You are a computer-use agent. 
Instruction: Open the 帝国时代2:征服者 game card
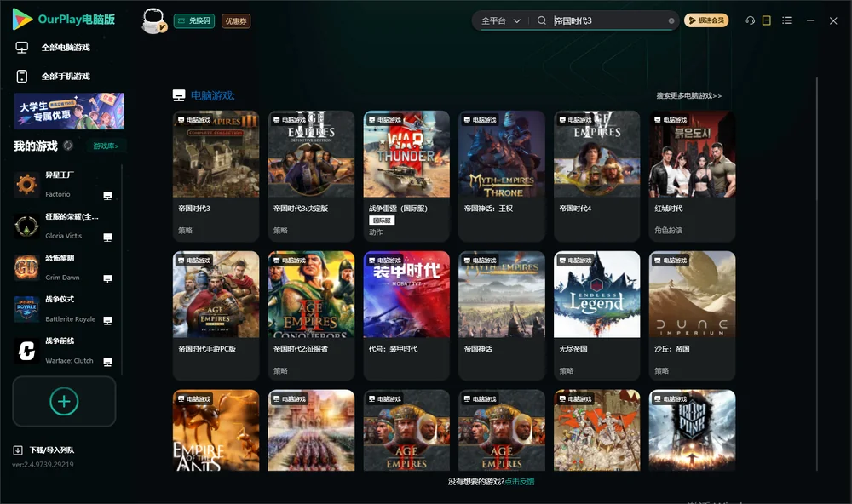coord(311,316)
